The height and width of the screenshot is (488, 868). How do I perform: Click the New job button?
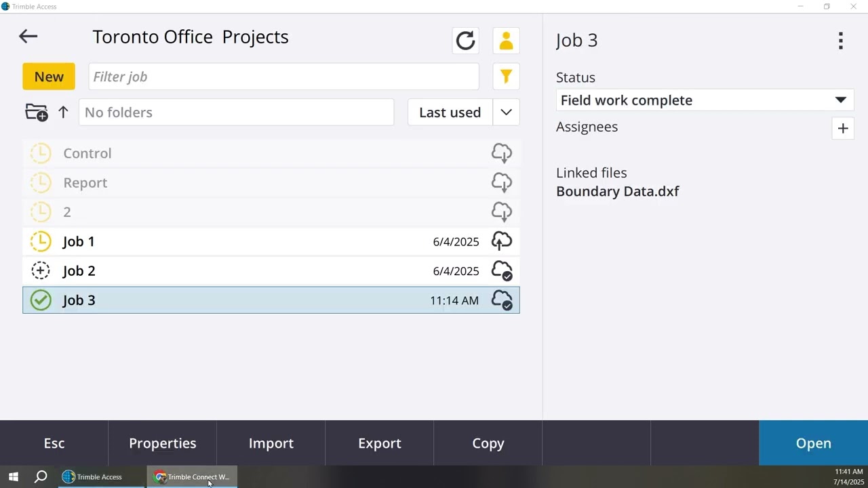coord(49,77)
